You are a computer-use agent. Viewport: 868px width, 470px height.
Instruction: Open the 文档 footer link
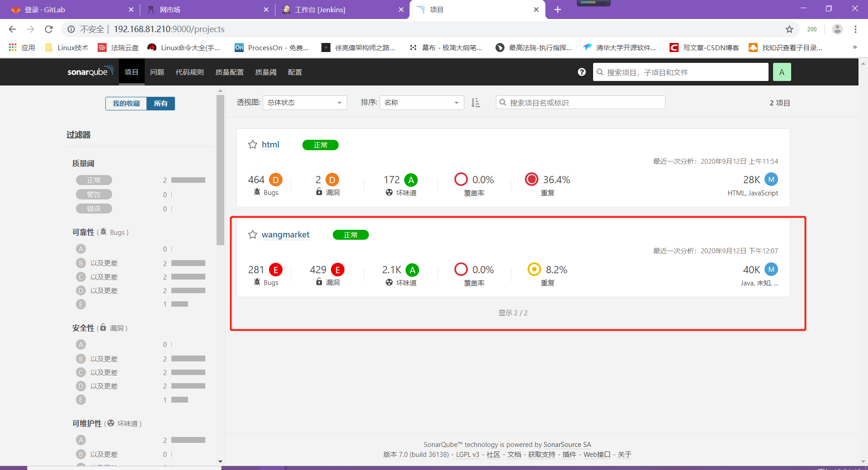pyautogui.click(x=514, y=455)
